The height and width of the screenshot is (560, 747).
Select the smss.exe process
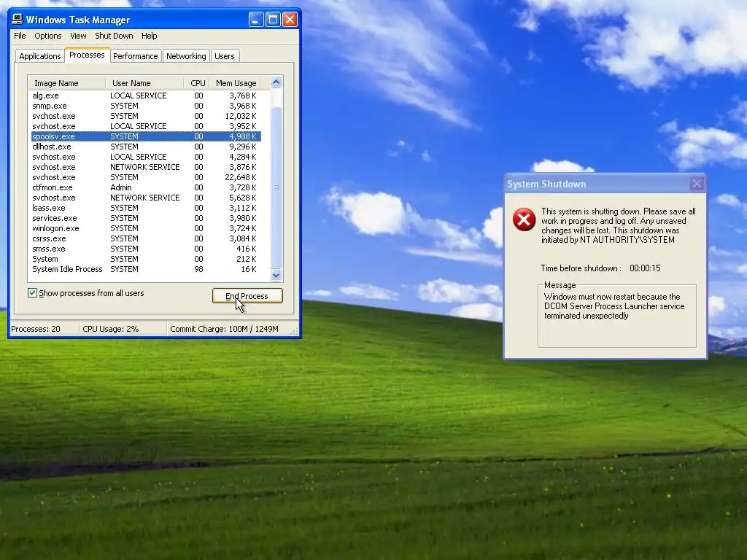146,249
